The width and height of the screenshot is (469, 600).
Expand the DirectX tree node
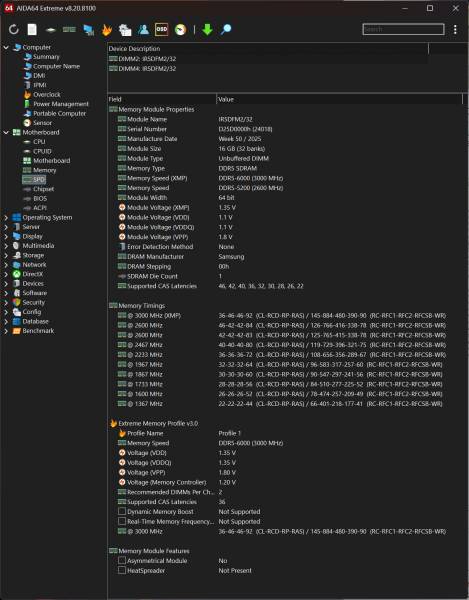click(x=6, y=274)
